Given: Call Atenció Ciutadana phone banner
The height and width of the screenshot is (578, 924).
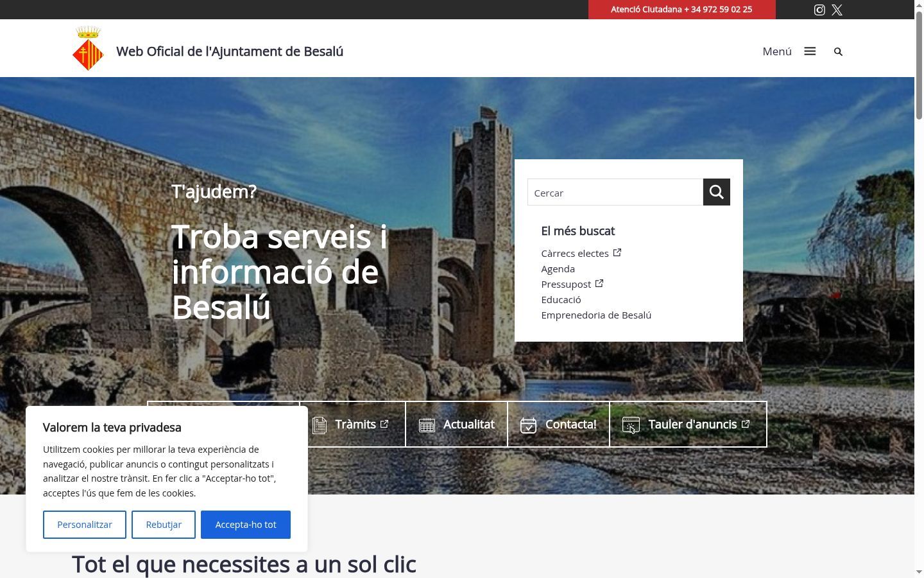Looking at the screenshot, I should pos(682,10).
